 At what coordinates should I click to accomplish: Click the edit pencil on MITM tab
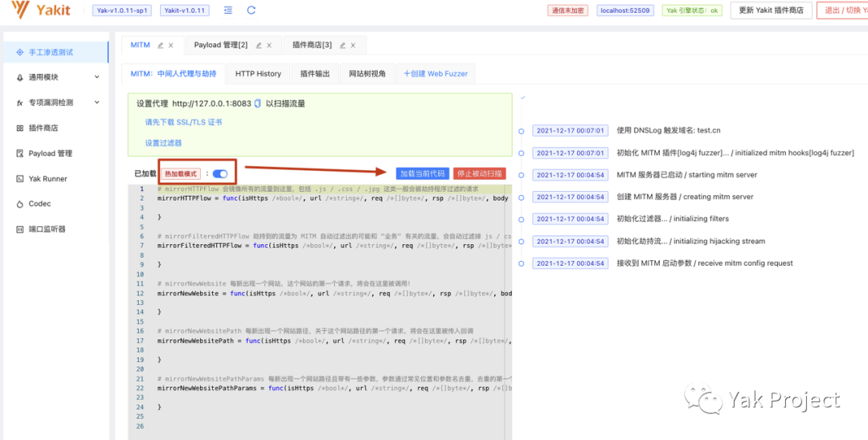click(x=161, y=45)
